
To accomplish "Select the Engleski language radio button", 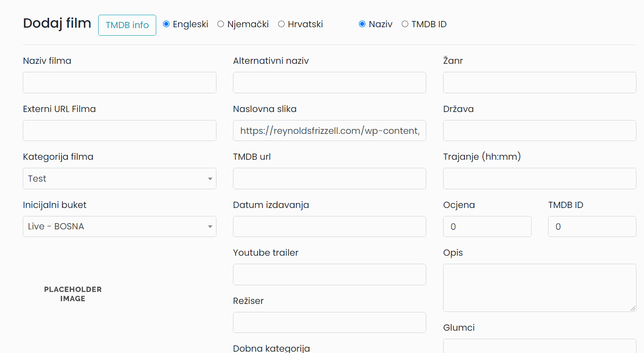I will [166, 24].
